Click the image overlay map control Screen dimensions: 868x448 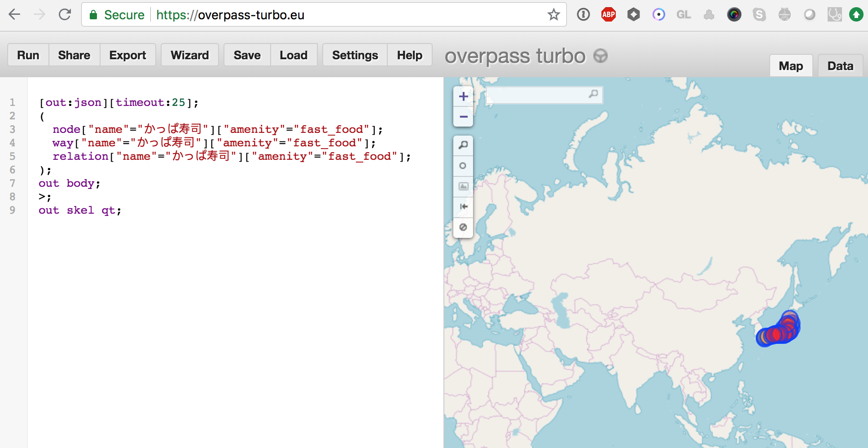463,186
